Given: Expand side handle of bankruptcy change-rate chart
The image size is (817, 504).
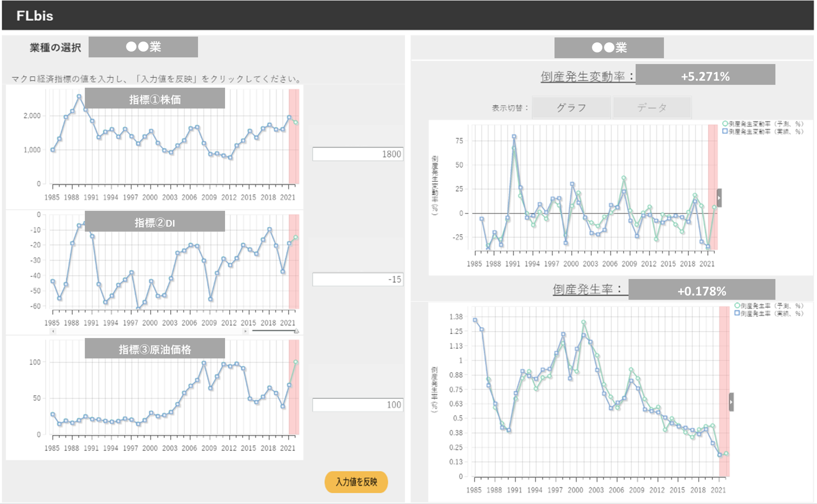Looking at the screenshot, I should [719, 198].
